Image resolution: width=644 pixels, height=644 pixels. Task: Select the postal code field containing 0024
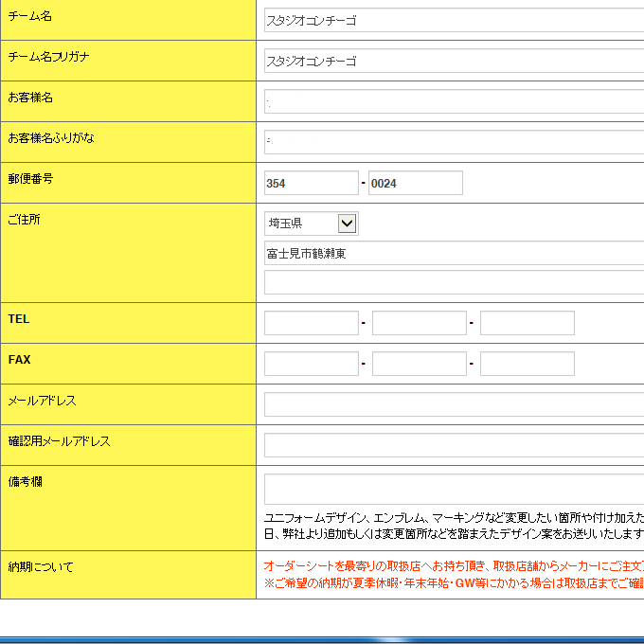tap(416, 183)
